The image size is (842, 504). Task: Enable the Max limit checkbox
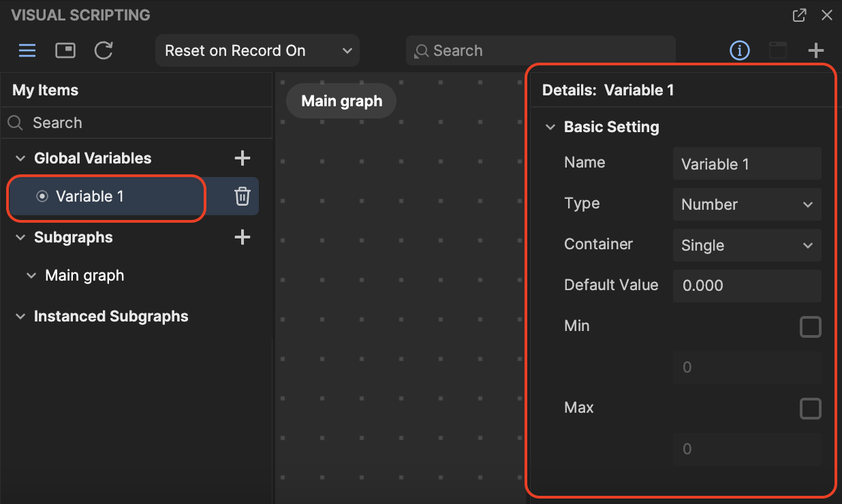click(811, 409)
